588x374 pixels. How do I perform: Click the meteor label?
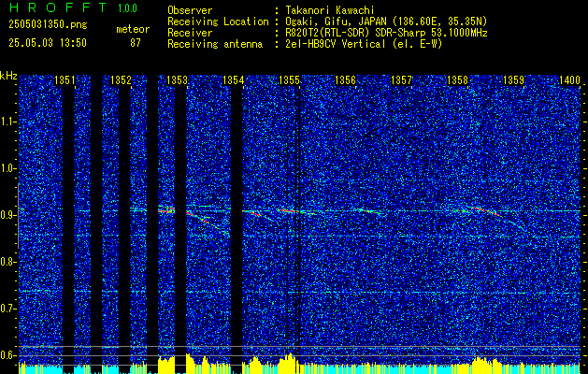point(133,29)
